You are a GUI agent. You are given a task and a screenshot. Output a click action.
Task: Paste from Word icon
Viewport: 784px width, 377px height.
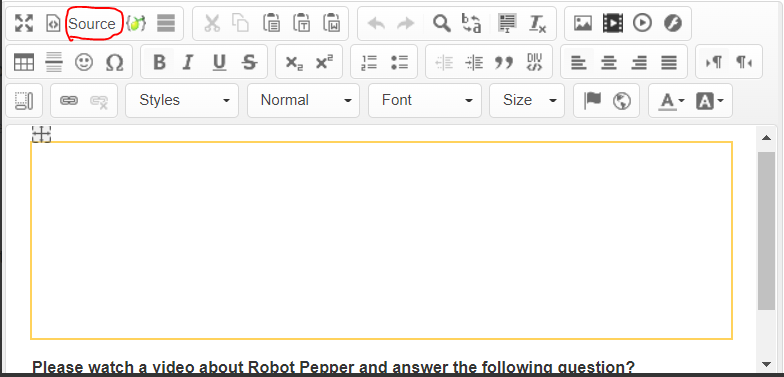(x=332, y=23)
